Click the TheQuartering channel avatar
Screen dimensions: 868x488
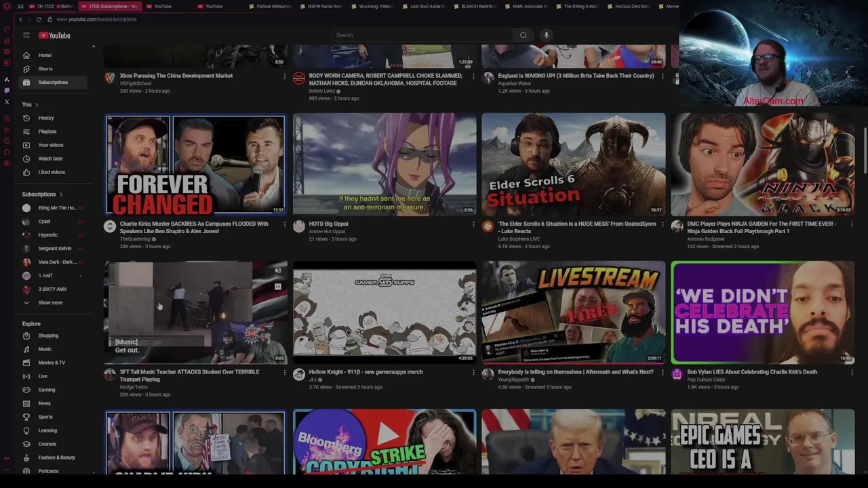coord(110,227)
